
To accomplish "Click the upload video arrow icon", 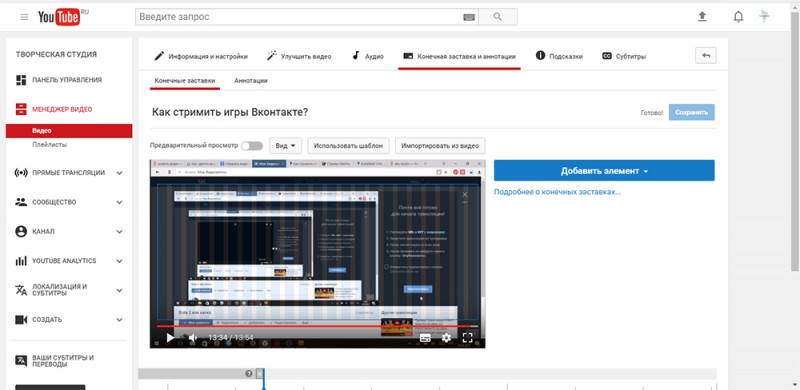I will [702, 17].
